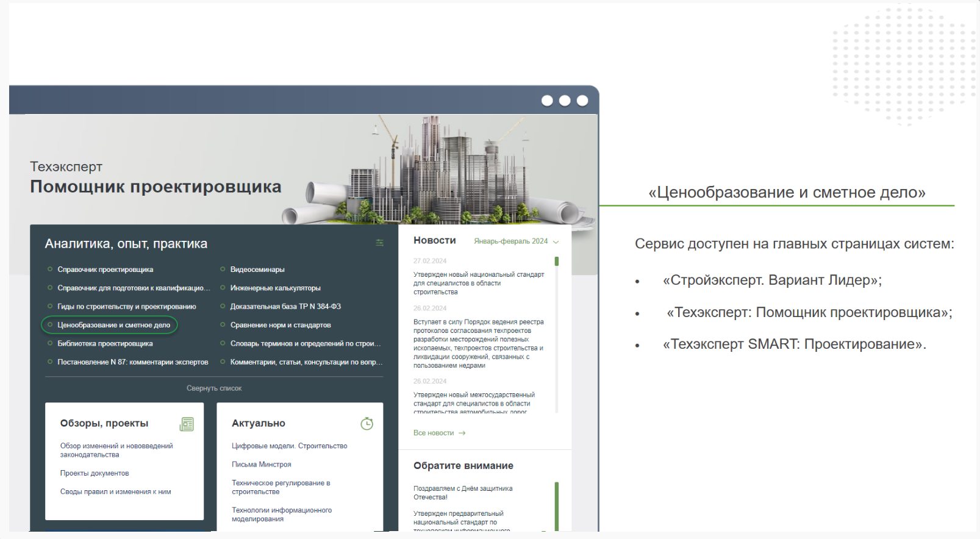Open Инженерные калькуляторы

[275, 288]
